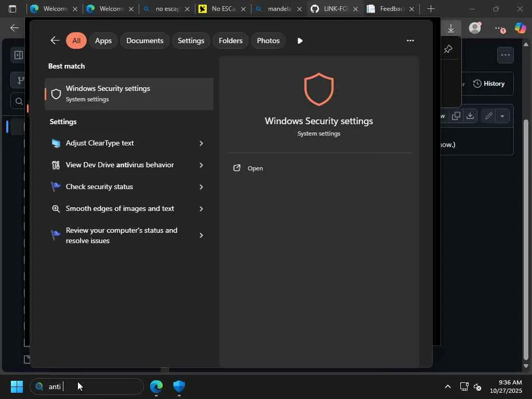Image resolution: width=532 pixels, height=399 pixels.
Task: Click the large Windows Security shield icon
Action: click(318, 89)
